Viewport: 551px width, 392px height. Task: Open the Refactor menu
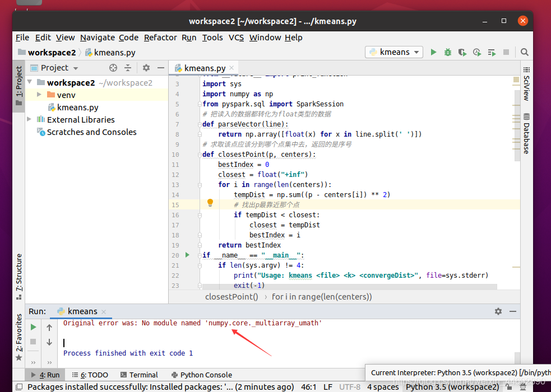tap(160, 38)
